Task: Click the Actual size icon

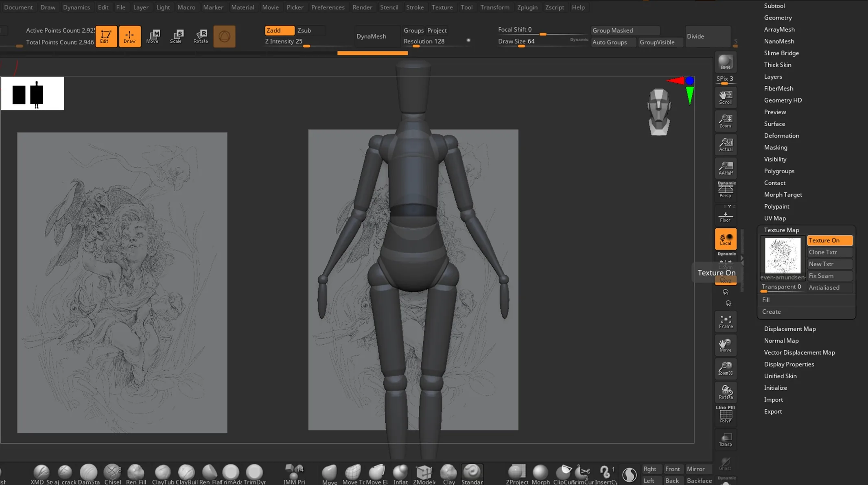Action: tap(726, 144)
